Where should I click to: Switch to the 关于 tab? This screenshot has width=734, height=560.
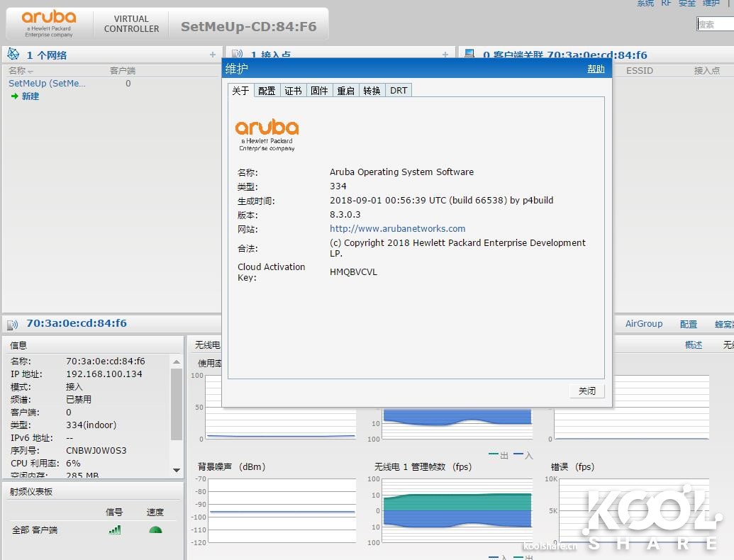tap(240, 90)
